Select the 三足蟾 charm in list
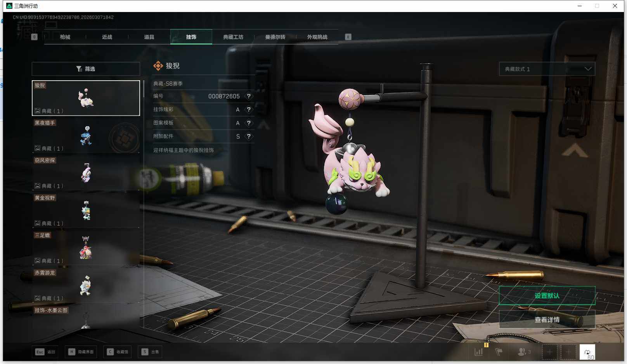Image resolution: width=627 pixels, height=364 pixels. pos(86,248)
